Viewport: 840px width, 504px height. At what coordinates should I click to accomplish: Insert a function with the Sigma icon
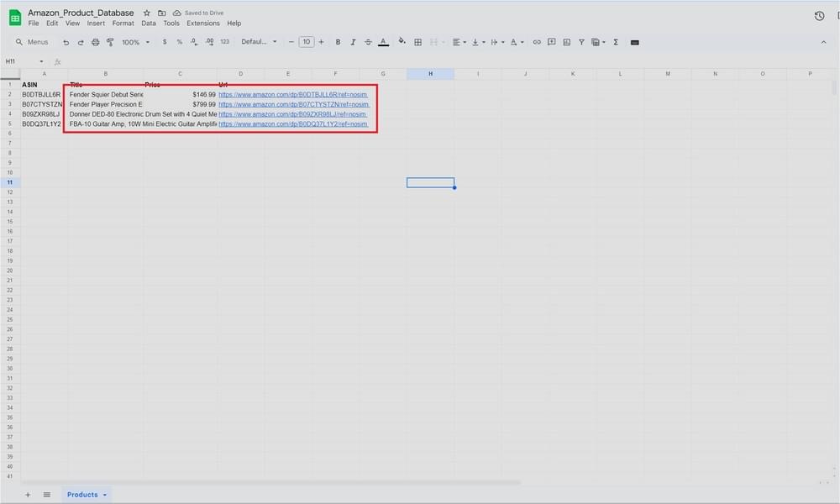pos(616,41)
